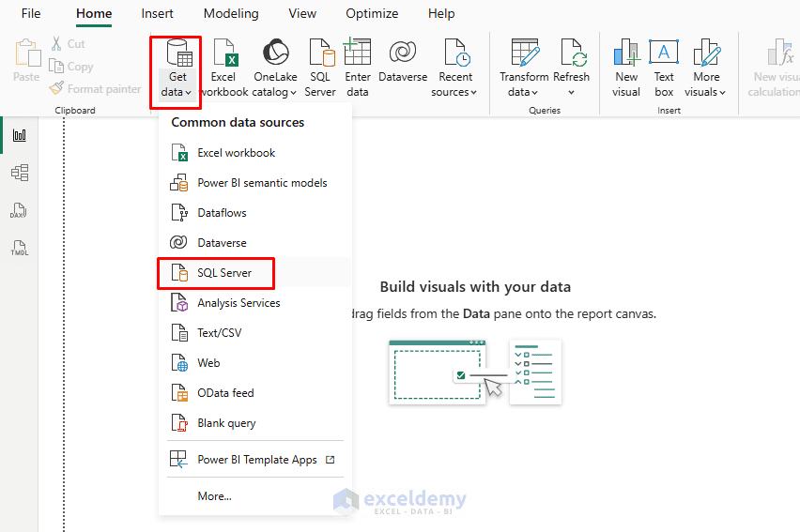Choose Web data source
800x532 pixels.
[x=254, y=363]
